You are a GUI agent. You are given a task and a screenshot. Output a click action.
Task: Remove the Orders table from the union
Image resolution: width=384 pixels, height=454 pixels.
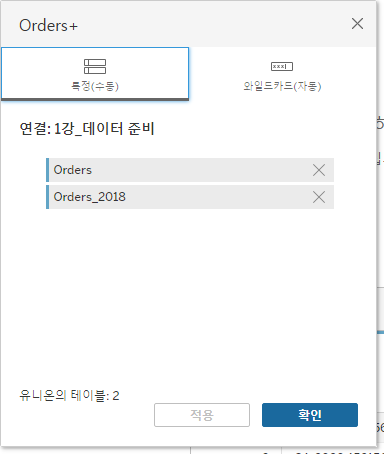pyautogui.click(x=319, y=170)
